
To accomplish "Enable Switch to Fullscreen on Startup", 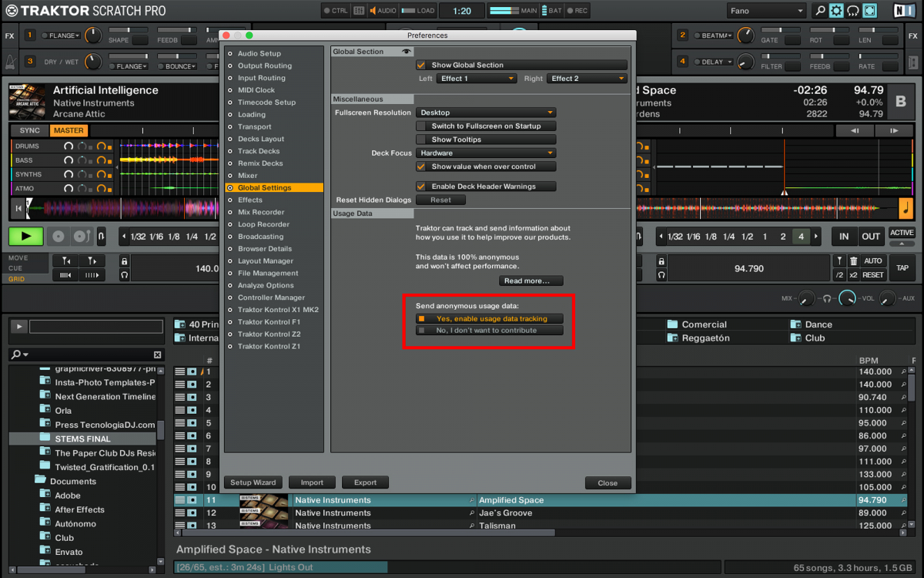I will 420,126.
